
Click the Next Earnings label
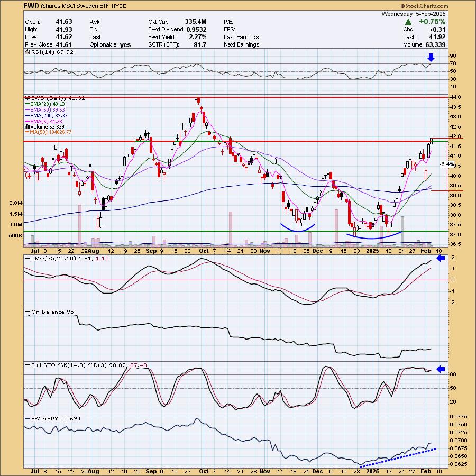[242, 44]
